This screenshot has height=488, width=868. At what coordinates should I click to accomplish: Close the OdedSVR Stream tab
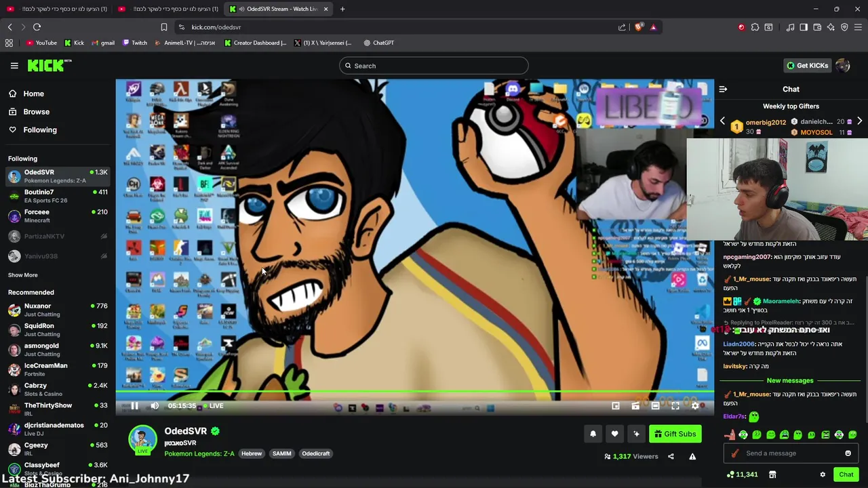pos(326,9)
